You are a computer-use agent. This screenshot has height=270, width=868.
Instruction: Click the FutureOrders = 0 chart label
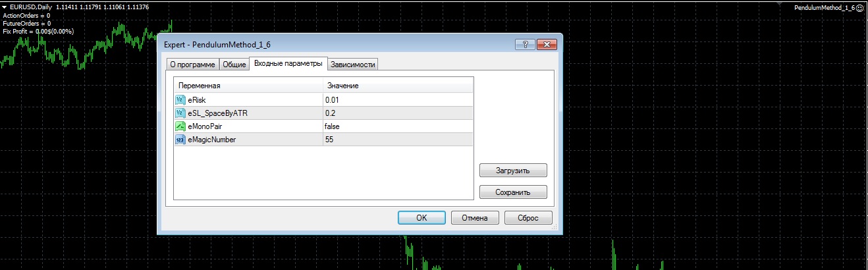[x=27, y=23]
